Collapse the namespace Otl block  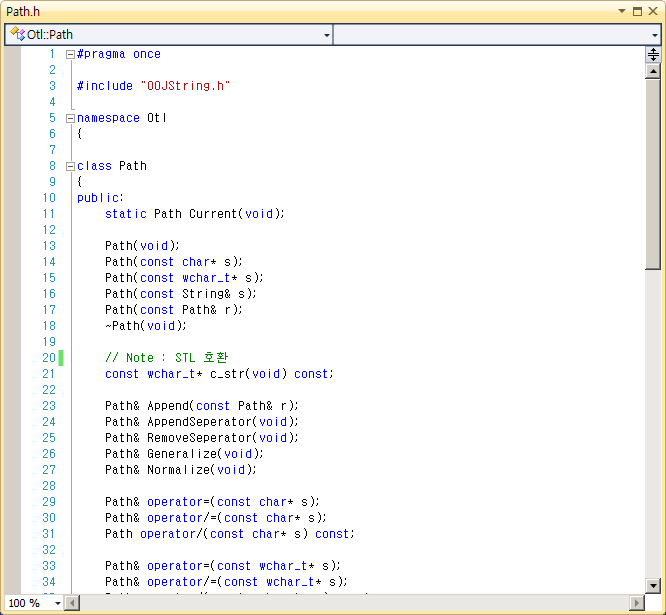pyautogui.click(x=70, y=118)
